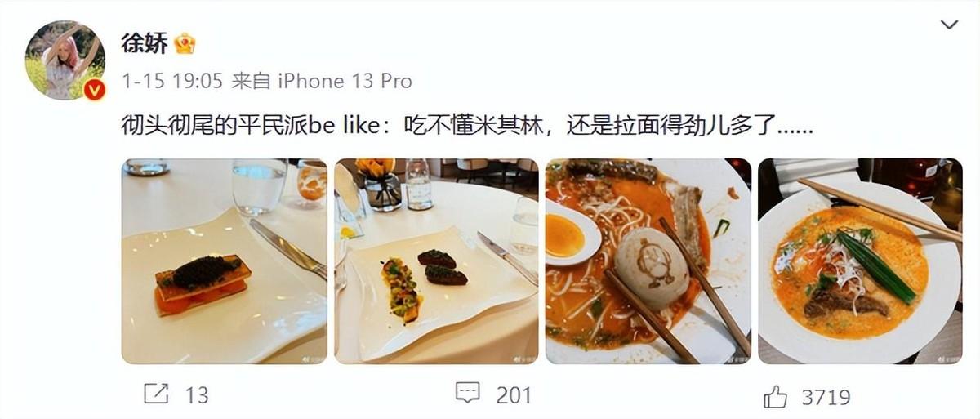
Task: Click the like count 3719
Action: tap(826, 398)
